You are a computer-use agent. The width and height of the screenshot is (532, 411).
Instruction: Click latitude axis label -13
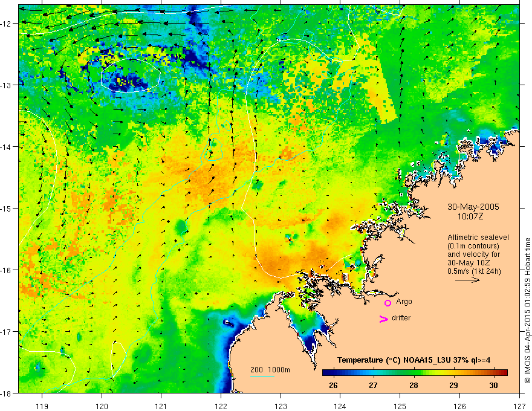pyautogui.click(x=6, y=85)
